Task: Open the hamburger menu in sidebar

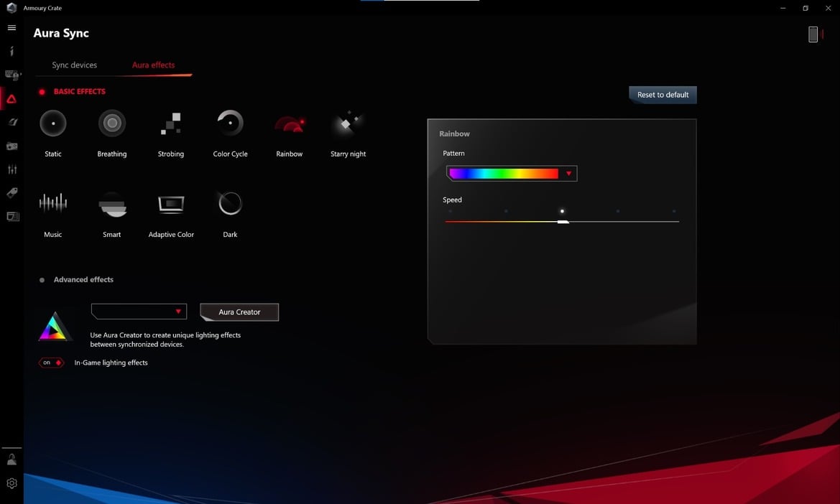Action: pyautogui.click(x=11, y=28)
